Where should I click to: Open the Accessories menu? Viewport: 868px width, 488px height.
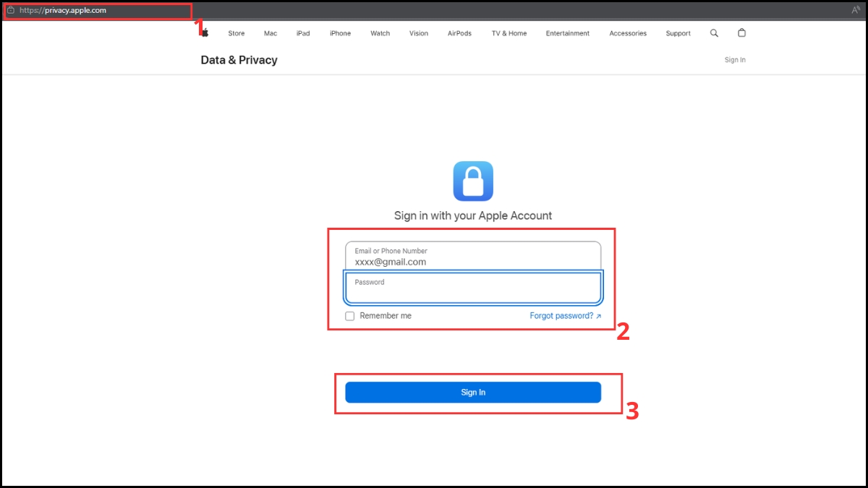coord(628,33)
